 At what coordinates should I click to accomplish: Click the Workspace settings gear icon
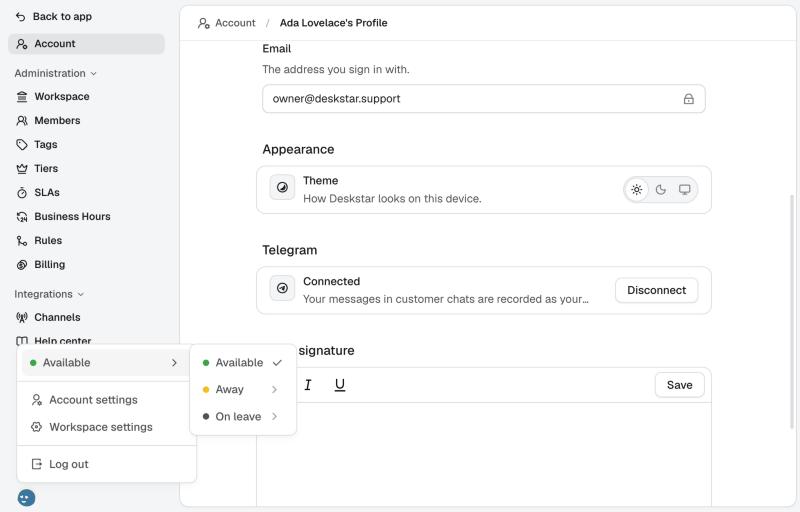pos(36,427)
